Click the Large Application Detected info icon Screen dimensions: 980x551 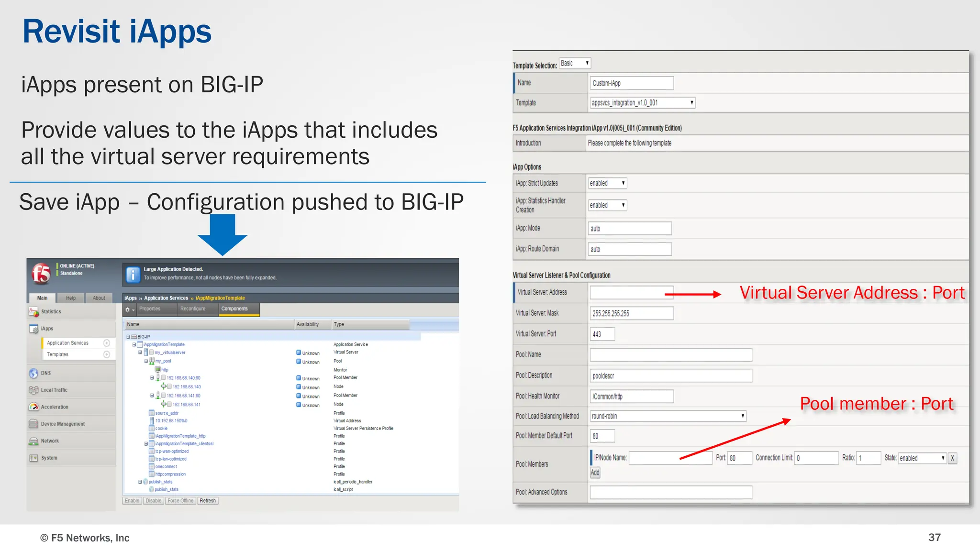point(133,275)
